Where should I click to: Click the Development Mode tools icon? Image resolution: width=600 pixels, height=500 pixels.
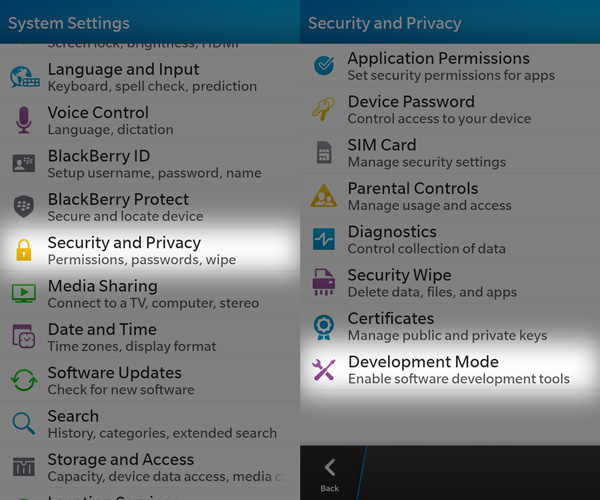(324, 370)
